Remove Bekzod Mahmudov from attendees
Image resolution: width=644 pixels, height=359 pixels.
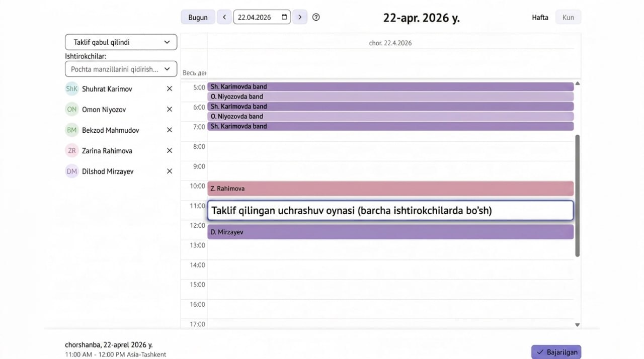tap(170, 130)
